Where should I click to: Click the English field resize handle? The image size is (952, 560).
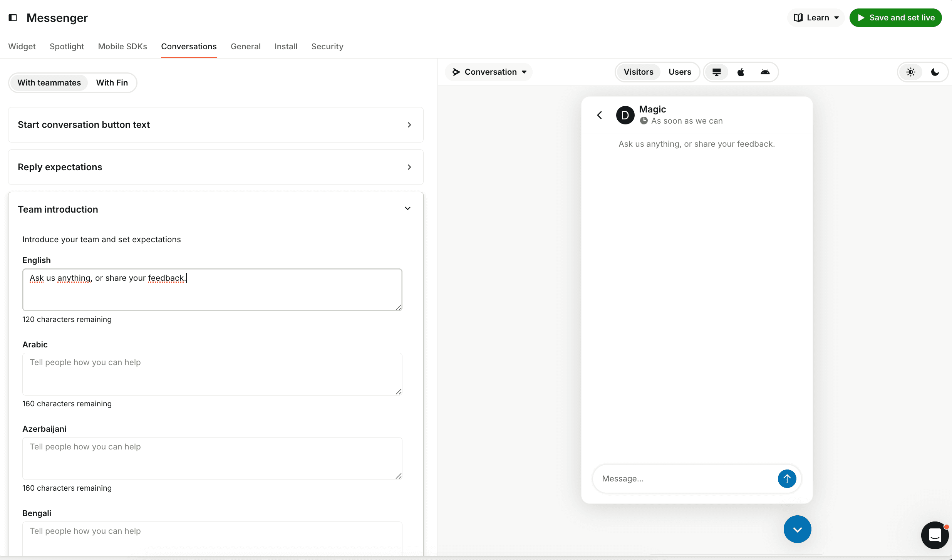tap(399, 307)
